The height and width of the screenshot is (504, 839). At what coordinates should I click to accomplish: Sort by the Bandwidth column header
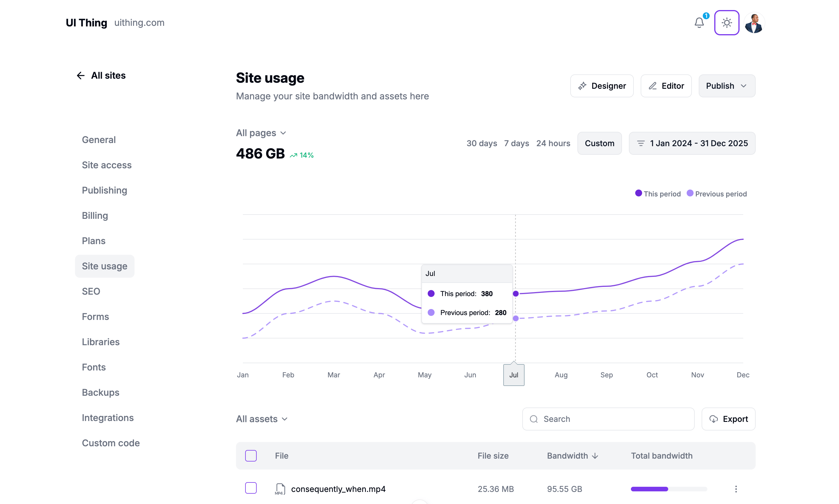572,456
